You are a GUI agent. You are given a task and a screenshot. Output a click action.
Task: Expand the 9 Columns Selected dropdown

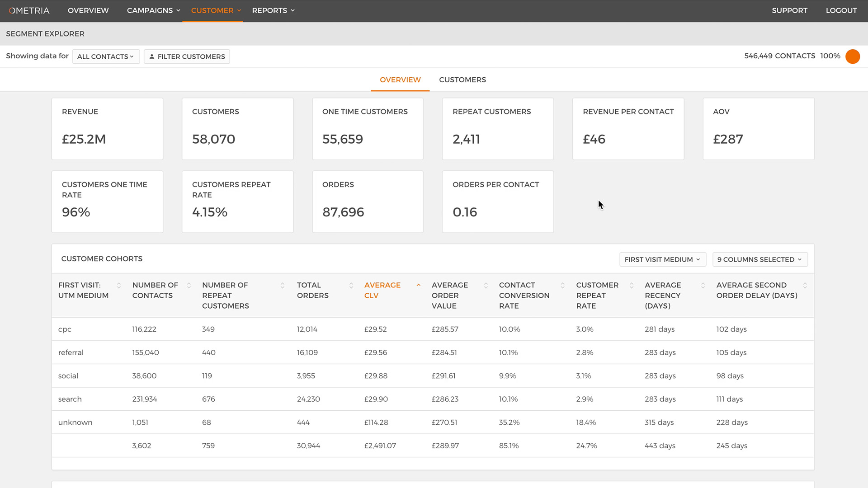[x=759, y=259]
